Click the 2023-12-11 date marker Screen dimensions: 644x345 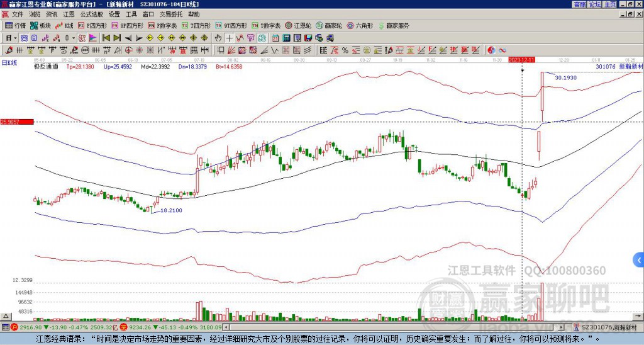521,60
